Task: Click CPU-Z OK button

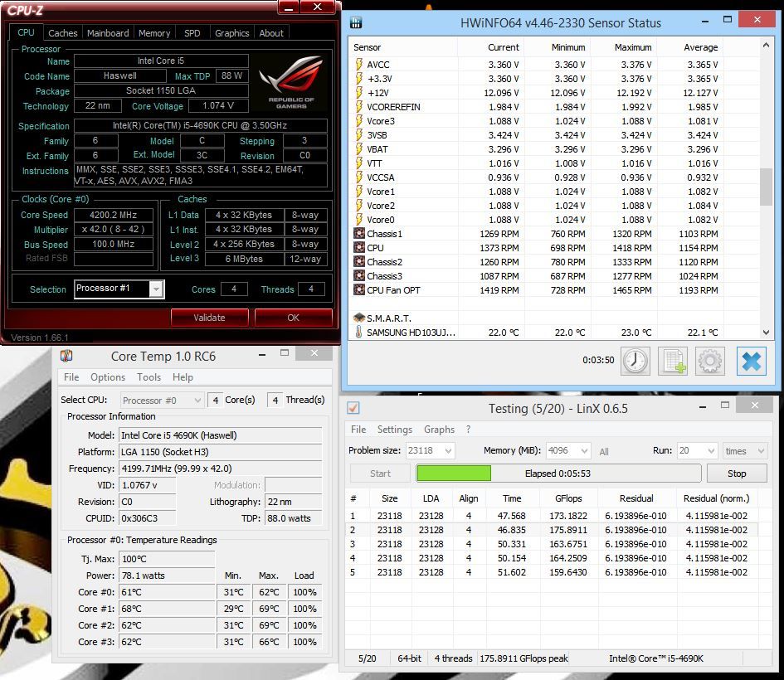Action: point(293,318)
